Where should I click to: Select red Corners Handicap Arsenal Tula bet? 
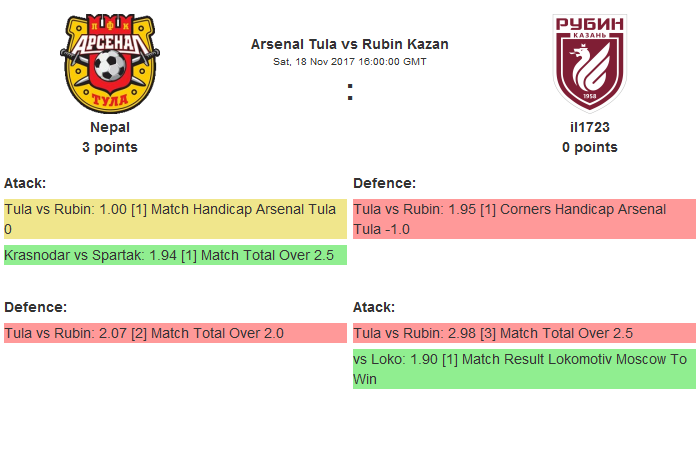point(524,219)
